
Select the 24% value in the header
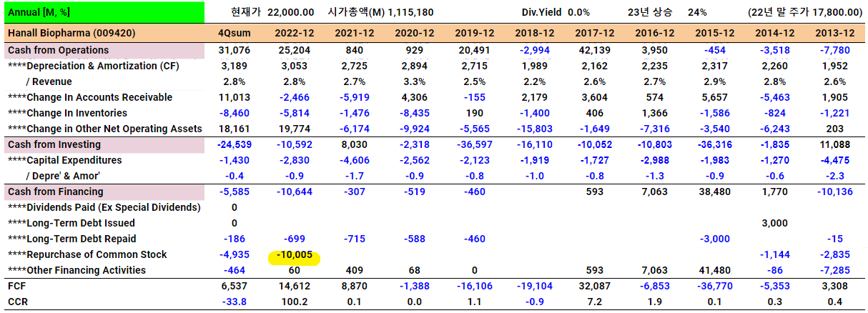tap(697, 12)
